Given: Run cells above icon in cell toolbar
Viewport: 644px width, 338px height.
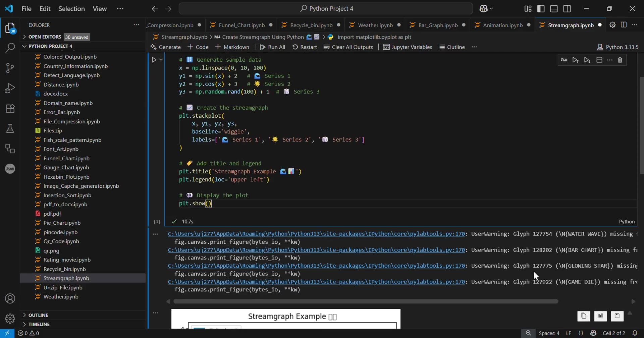Looking at the screenshot, I should point(576,60).
